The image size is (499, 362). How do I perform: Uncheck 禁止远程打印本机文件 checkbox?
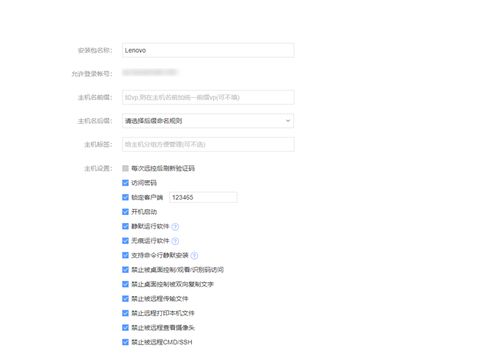125,313
